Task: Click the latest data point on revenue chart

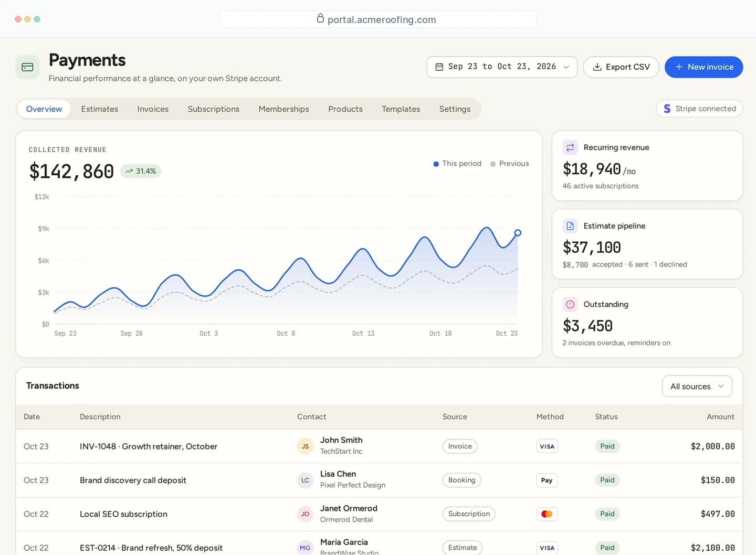Action: pos(518,233)
